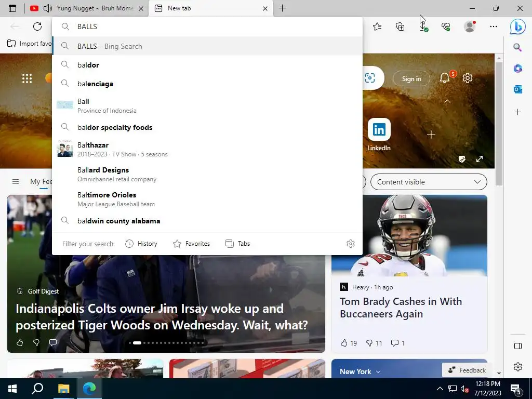Open notifications bell with badge
532x399 pixels.
coord(445,78)
